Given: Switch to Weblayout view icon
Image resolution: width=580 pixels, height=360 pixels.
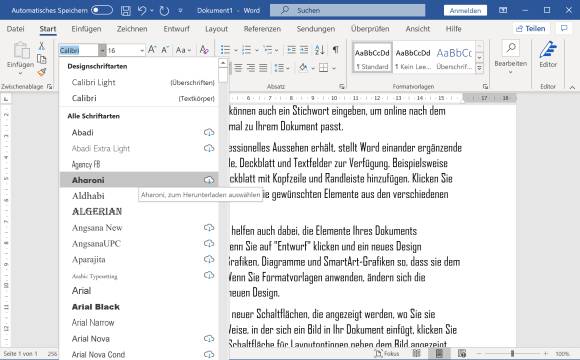Looking at the screenshot, I should (x=462, y=354).
